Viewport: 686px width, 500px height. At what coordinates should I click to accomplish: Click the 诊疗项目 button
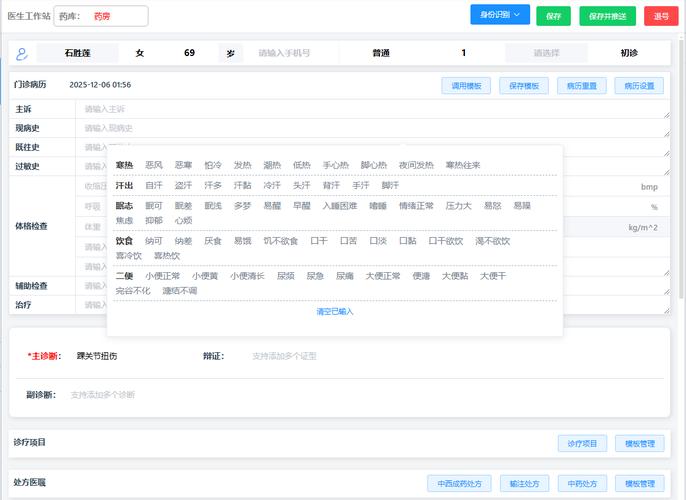click(x=582, y=444)
